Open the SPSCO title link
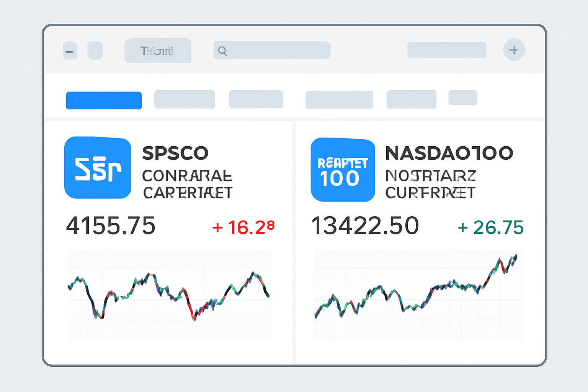 (x=175, y=153)
